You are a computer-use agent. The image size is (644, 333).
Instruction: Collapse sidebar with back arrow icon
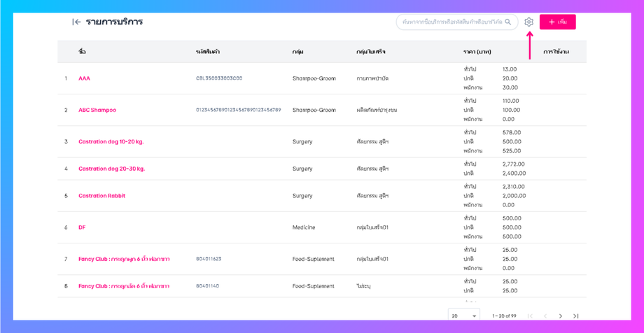pos(76,22)
